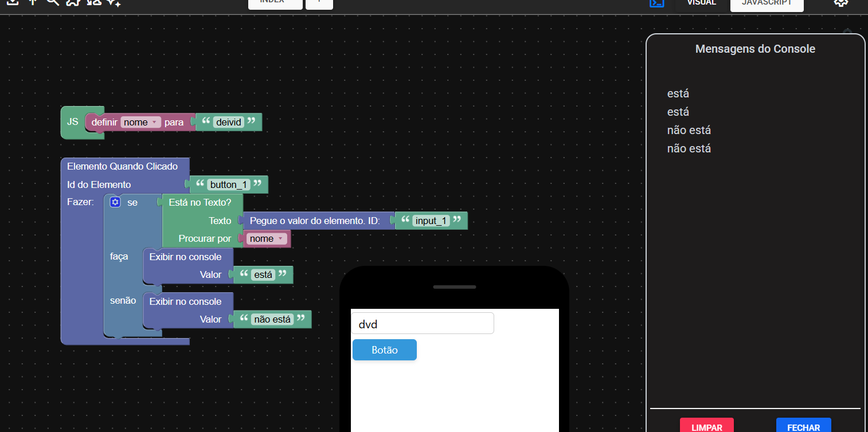Click the blue gear on the 'se' block
868x432 pixels.
point(115,202)
